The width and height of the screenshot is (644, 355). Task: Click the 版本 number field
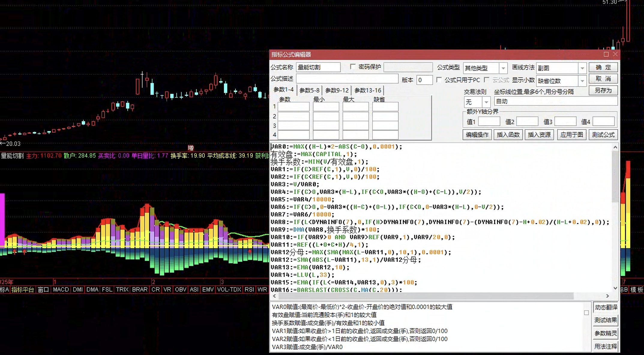click(x=424, y=80)
